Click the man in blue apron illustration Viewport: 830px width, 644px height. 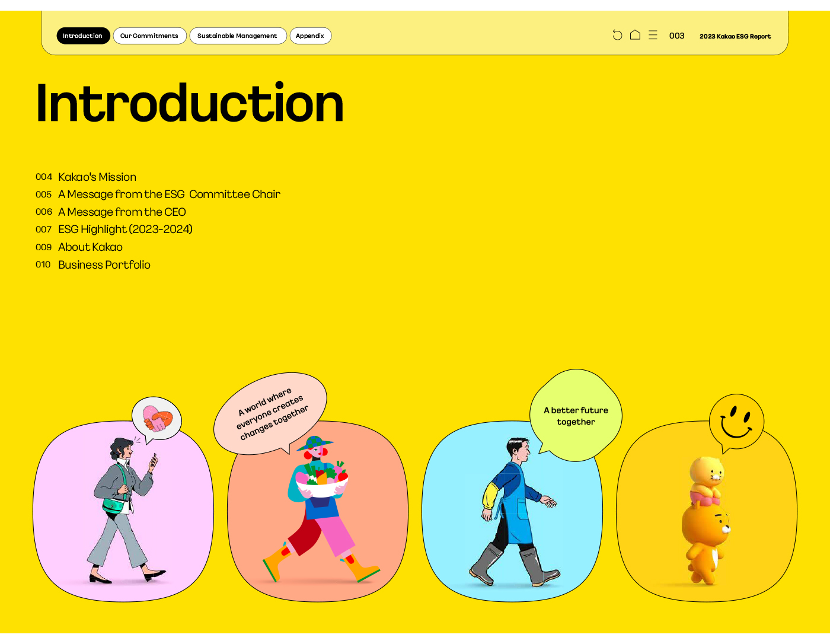click(x=513, y=512)
